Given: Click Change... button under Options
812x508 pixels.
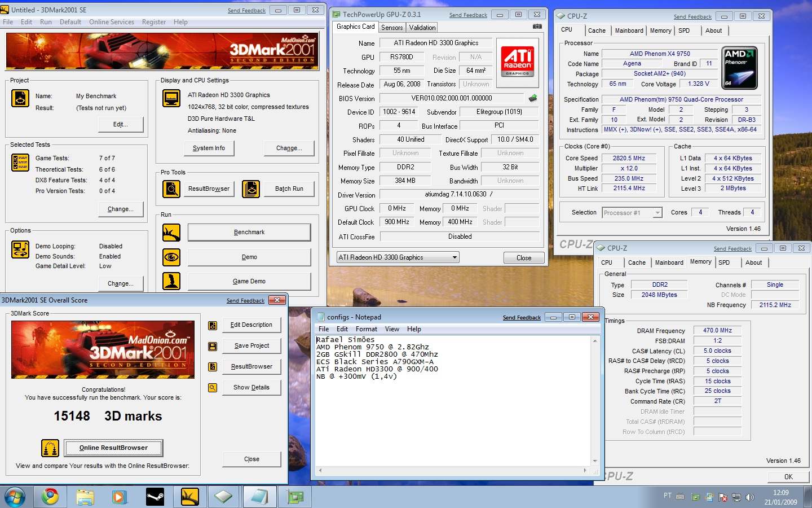Looking at the screenshot, I should (121, 284).
